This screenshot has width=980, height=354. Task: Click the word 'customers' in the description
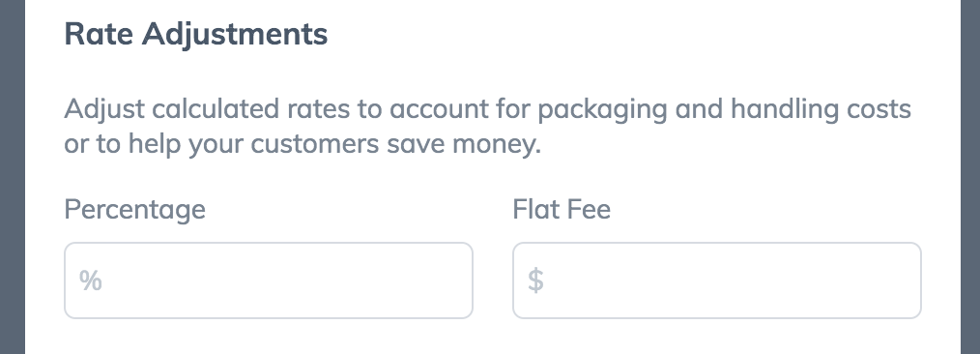315,144
